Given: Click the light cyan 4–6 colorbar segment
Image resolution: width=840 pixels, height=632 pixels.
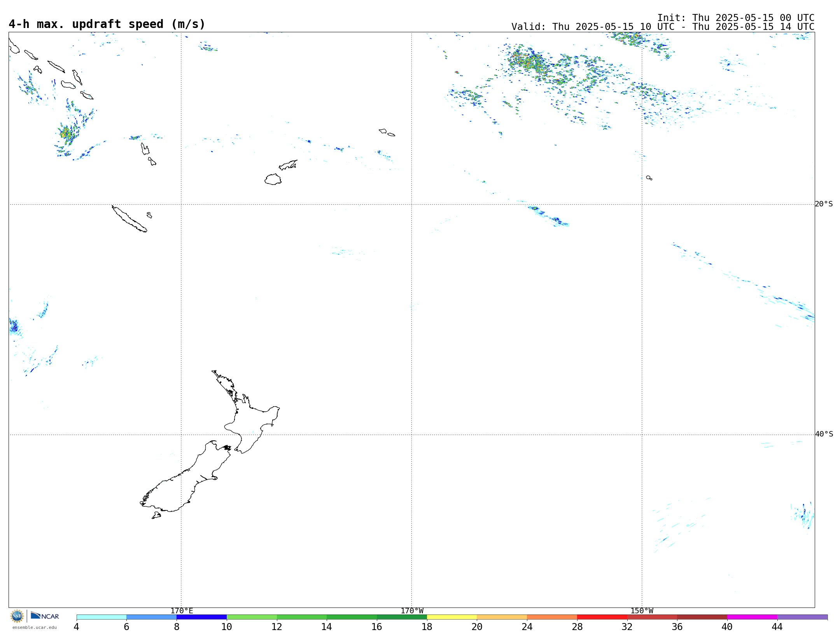Looking at the screenshot, I should click(101, 617).
